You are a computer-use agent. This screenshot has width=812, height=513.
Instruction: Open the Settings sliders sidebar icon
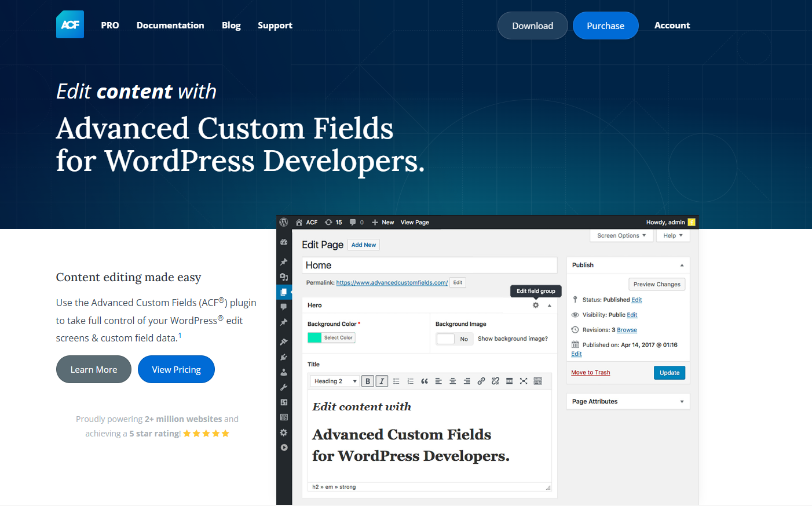tap(284, 402)
